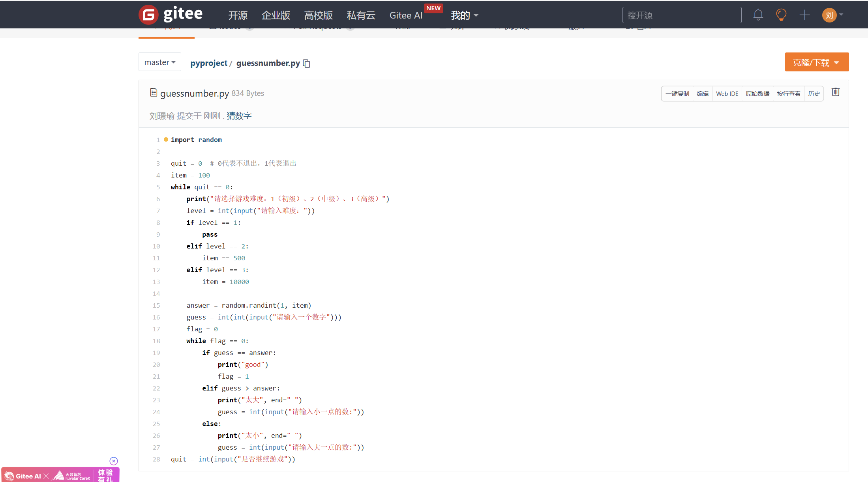View 原始数据 raw file
This screenshot has height=482, width=868.
(x=757, y=94)
